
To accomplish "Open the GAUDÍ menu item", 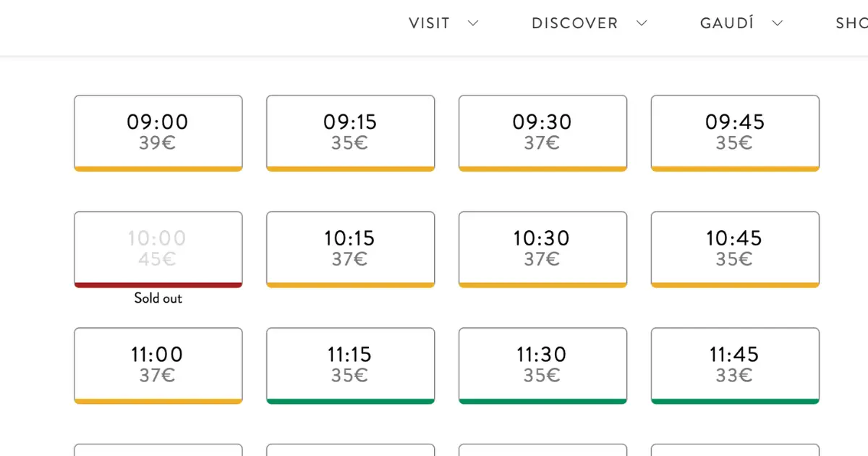I will click(727, 23).
